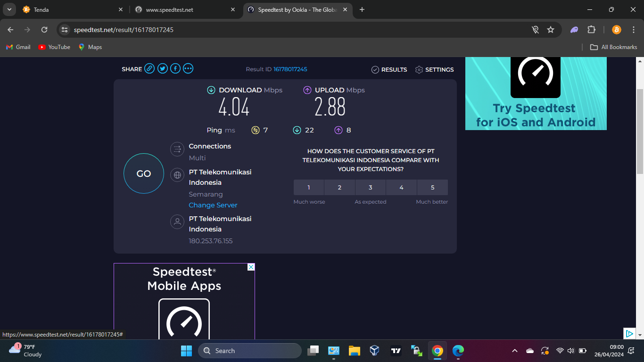Copy share link icon next to SHARE

[x=149, y=69]
